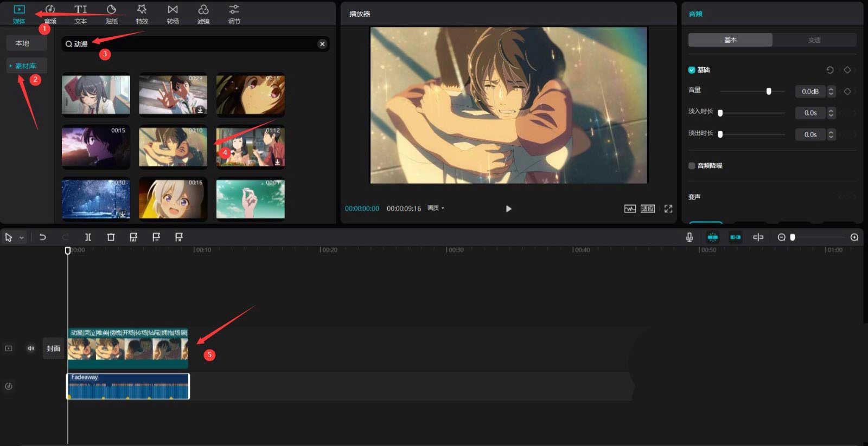The image size is (868, 446).
Task: Select the 本地 local media button
Action: pos(26,43)
